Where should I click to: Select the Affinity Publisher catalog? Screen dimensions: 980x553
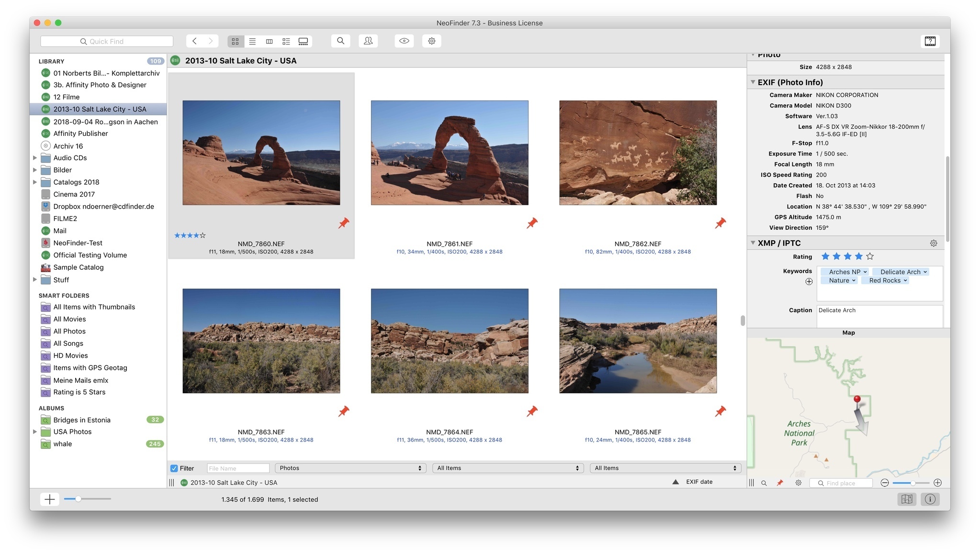(80, 133)
